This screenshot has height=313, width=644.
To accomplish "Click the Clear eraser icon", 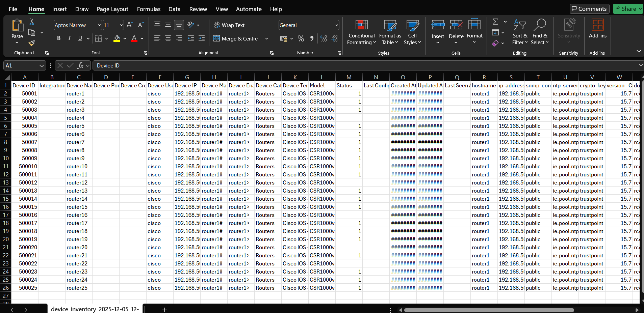I will [x=495, y=43].
